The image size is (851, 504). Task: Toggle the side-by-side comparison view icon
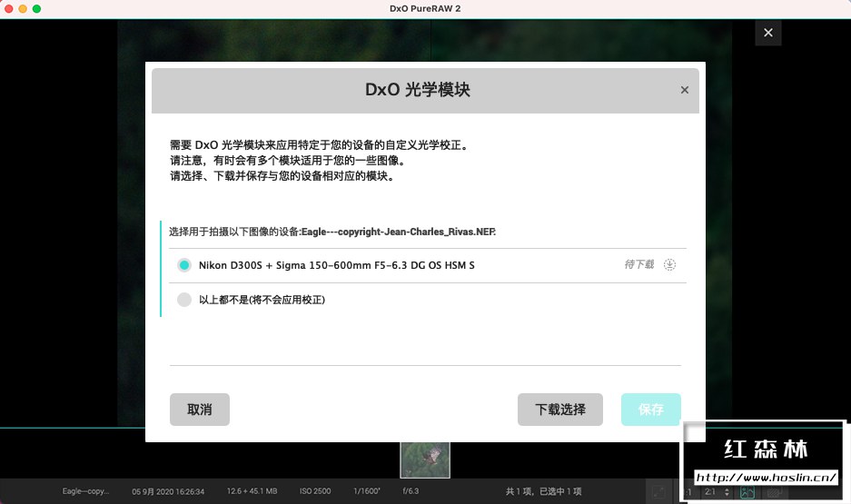pyautogui.click(x=747, y=492)
